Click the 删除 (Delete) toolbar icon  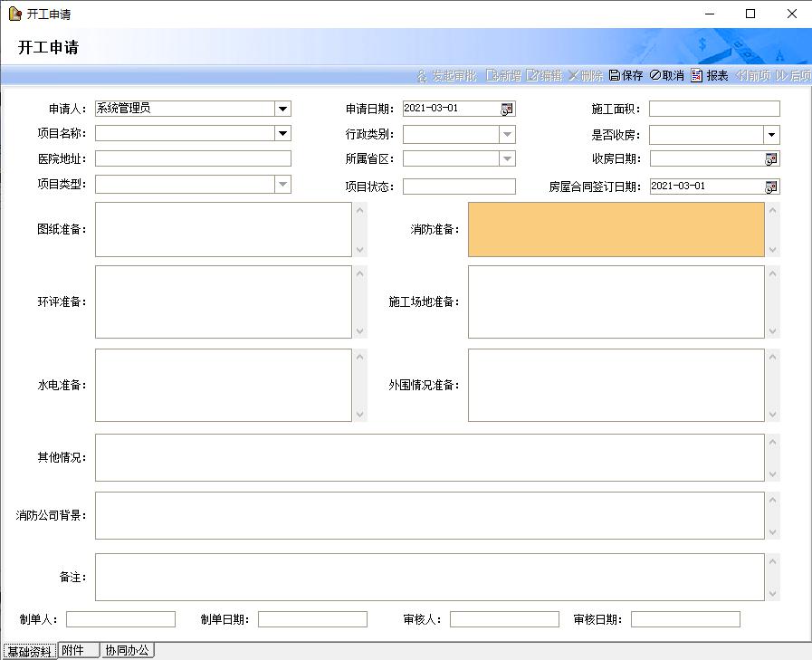tap(573, 76)
